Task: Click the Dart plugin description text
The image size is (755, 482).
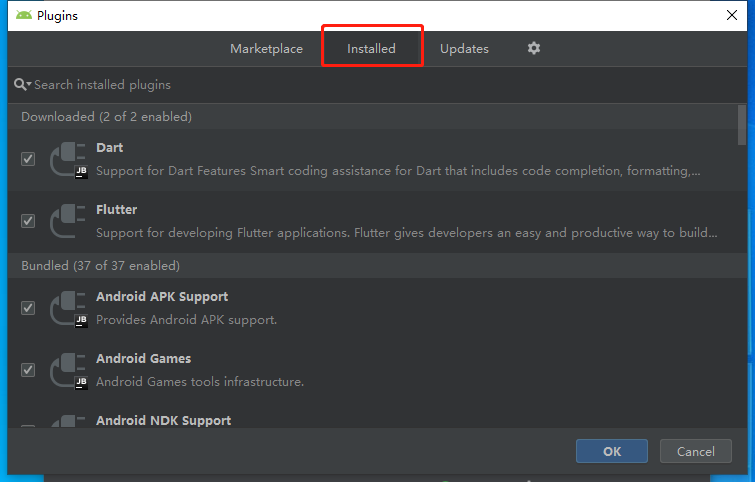Action: click(398, 171)
